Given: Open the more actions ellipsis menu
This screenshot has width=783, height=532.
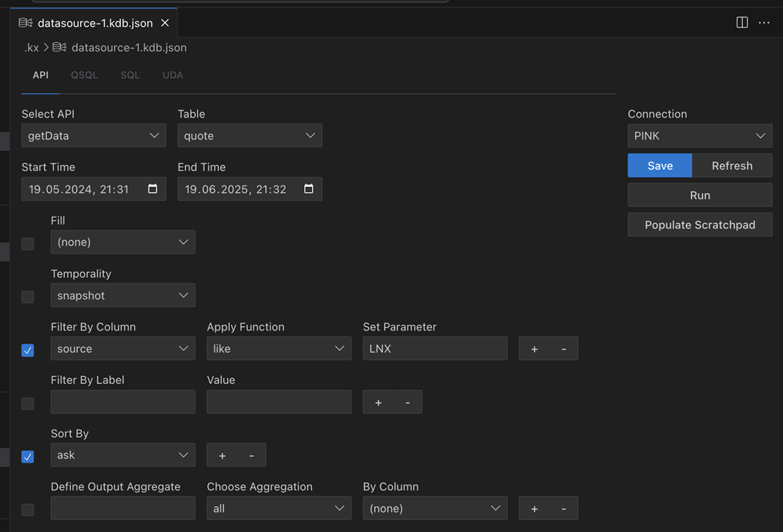Looking at the screenshot, I should tap(764, 22).
